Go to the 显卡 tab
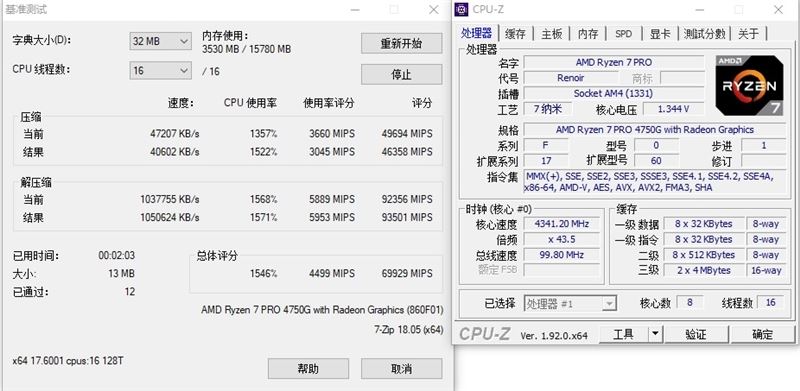 pyautogui.click(x=660, y=34)
